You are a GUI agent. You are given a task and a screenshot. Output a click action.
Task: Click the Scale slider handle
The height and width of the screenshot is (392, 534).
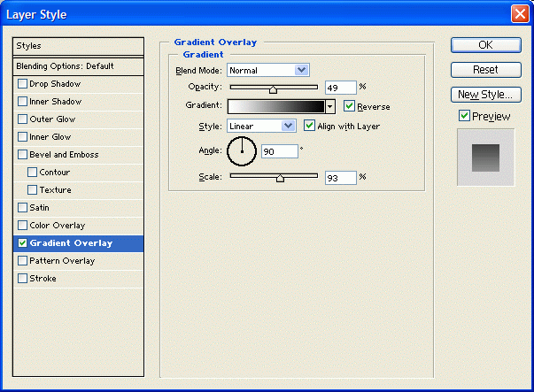click(x=280, y=178)
